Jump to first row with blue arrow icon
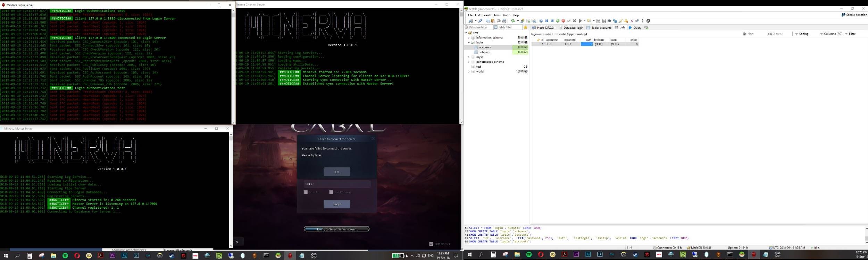 point(546,21)
